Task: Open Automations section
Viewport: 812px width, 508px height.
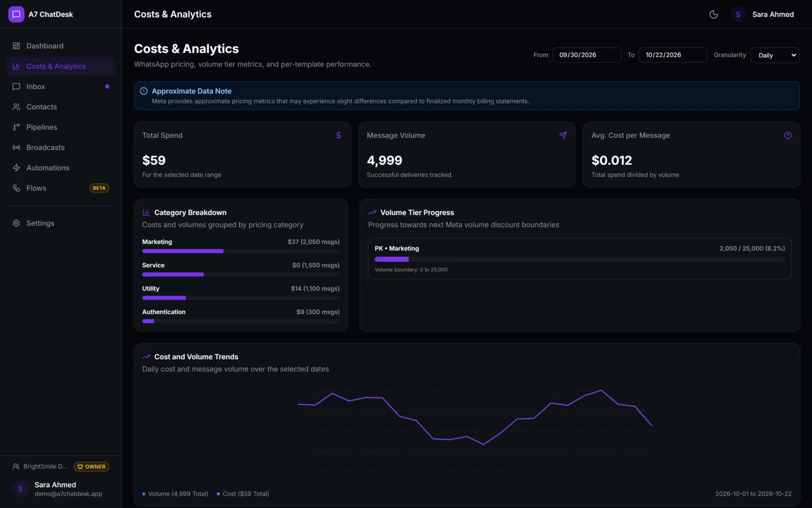Action: 61,168
